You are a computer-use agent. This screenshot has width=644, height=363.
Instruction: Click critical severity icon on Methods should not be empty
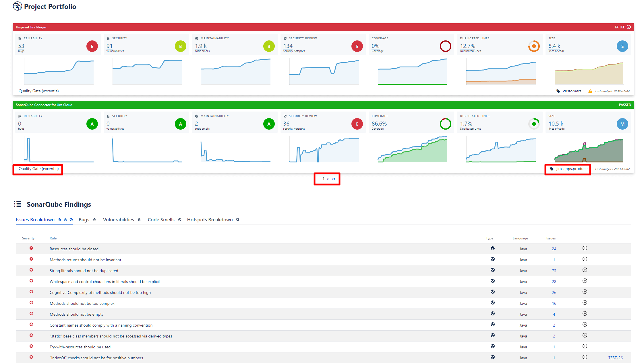[31, 314]
